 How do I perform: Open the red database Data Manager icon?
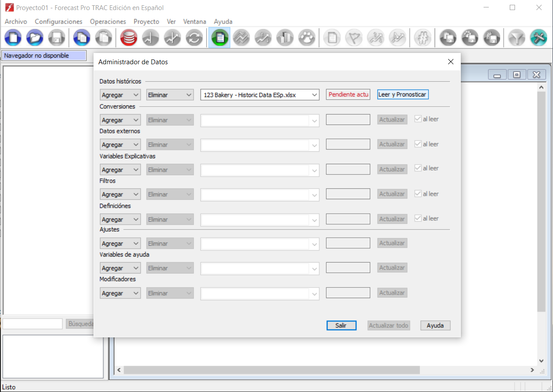(x=129, y=38)
